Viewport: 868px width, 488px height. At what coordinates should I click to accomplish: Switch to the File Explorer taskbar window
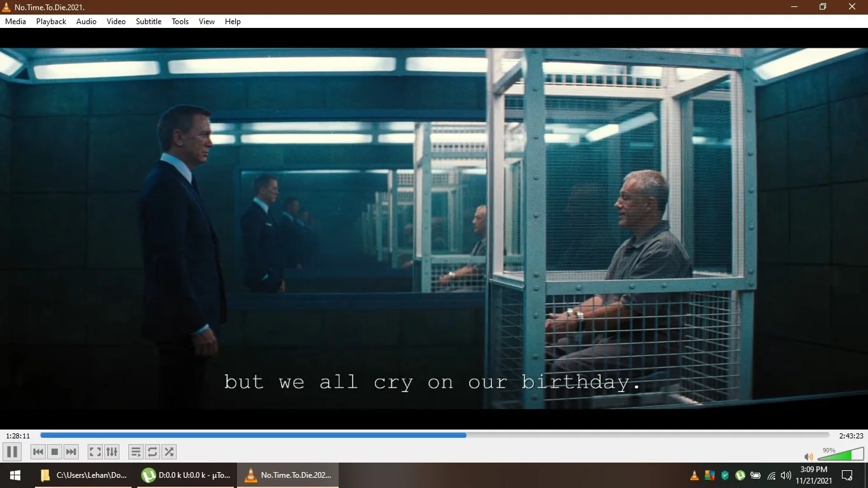tap(83, 475)
